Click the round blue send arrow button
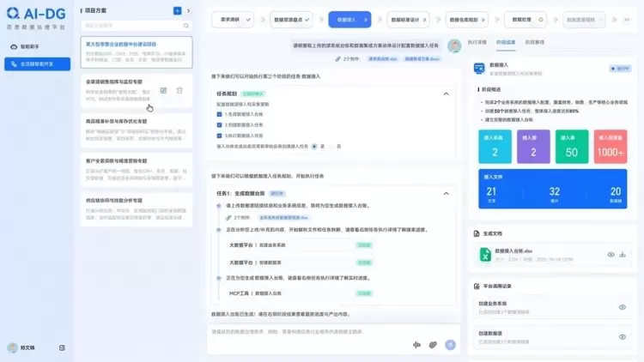This screenshot has width=644, height=362. coord(451,345)
